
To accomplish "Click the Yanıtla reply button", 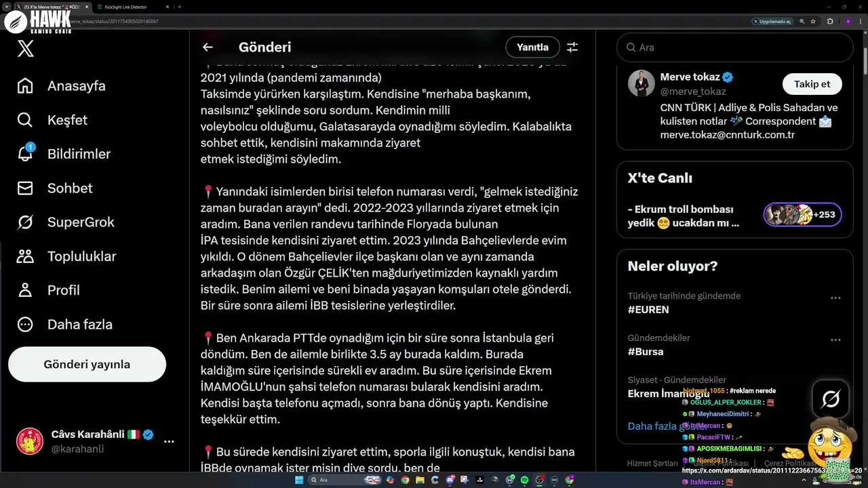I will point(532,47).
